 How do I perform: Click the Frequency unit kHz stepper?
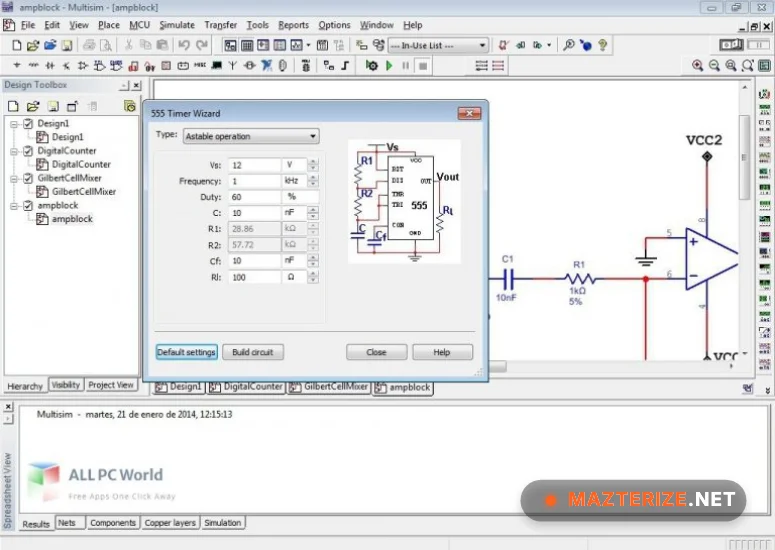tap(312, 181)
